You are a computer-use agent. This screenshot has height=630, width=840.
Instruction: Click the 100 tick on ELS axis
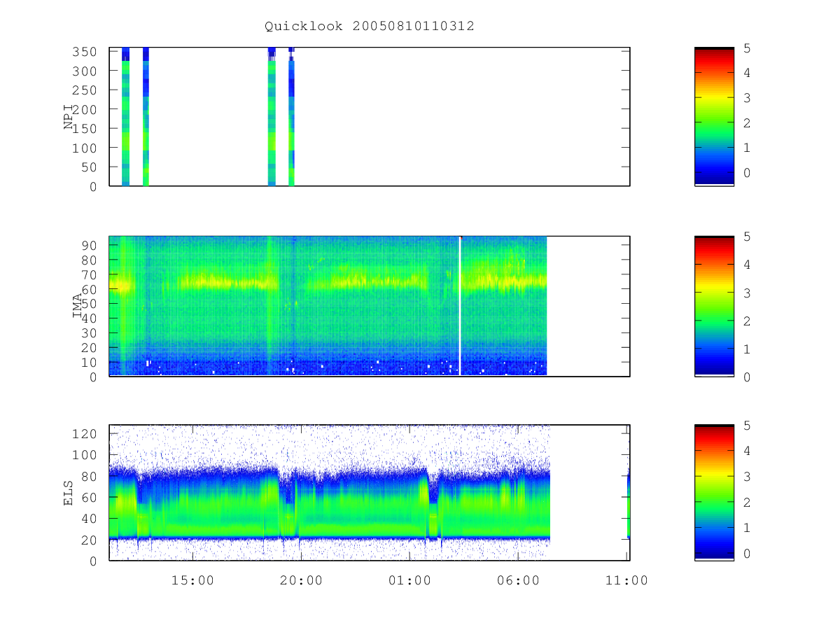click(x=85, y=455)
